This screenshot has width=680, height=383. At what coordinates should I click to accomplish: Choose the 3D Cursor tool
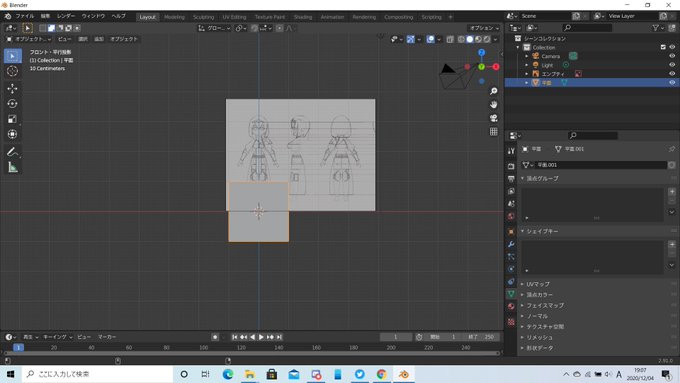point(12,71)
